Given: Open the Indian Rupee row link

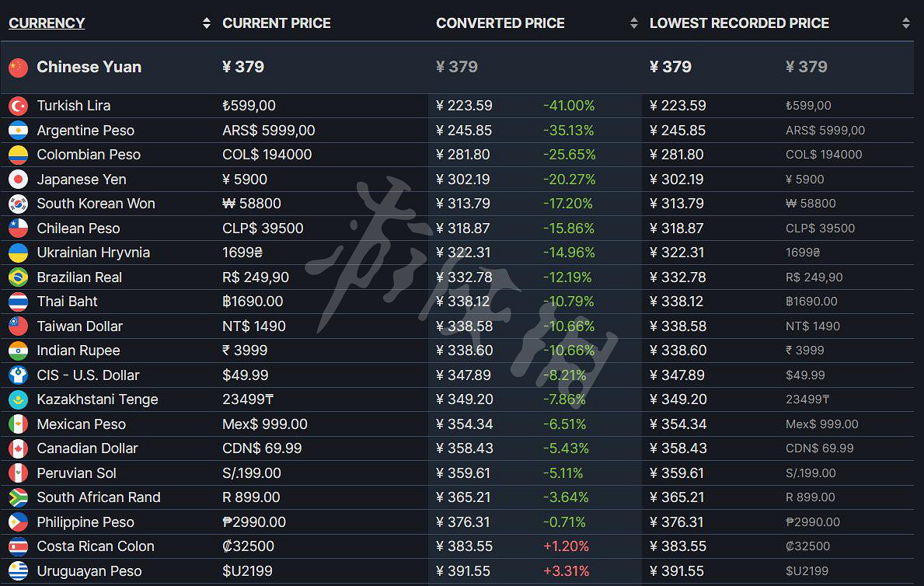Looking at the screenshot, I should [x=78, y=351].
